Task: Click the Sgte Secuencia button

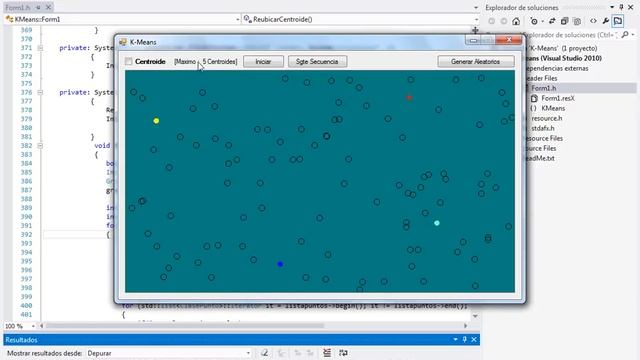Action: (317, 62)
